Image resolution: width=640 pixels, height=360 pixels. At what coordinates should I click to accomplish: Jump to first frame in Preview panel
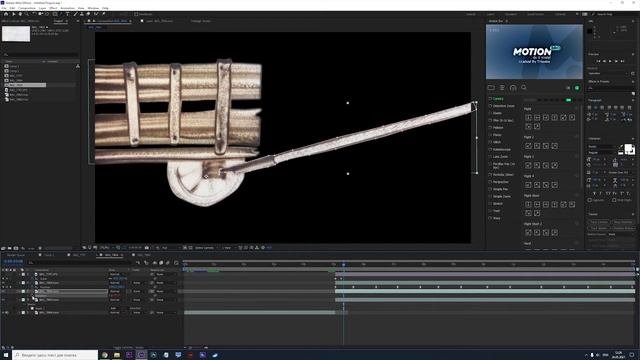click(599, 61)
